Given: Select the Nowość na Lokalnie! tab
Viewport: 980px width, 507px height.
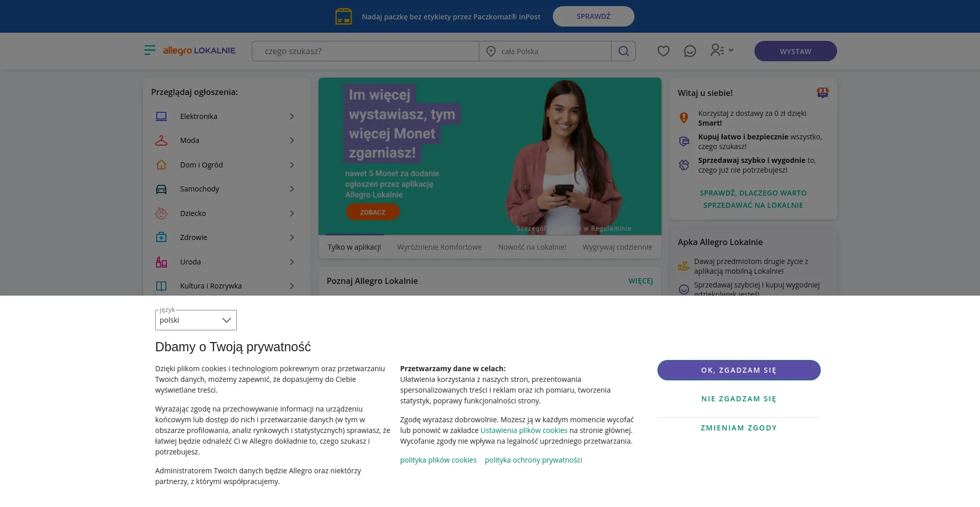Looking at the screenshot, I should [x=532, y=247].
